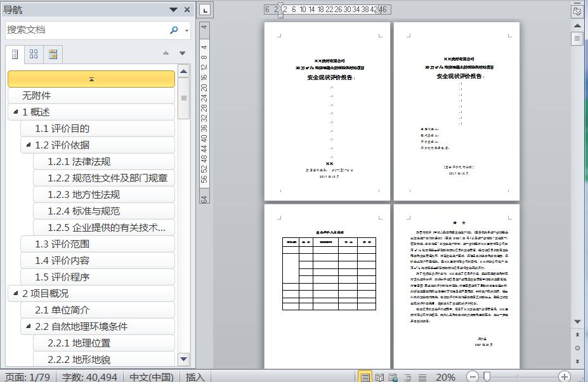Click the zoom in plus button
This screenshot has width=588, height=382.
pos(564,377)
